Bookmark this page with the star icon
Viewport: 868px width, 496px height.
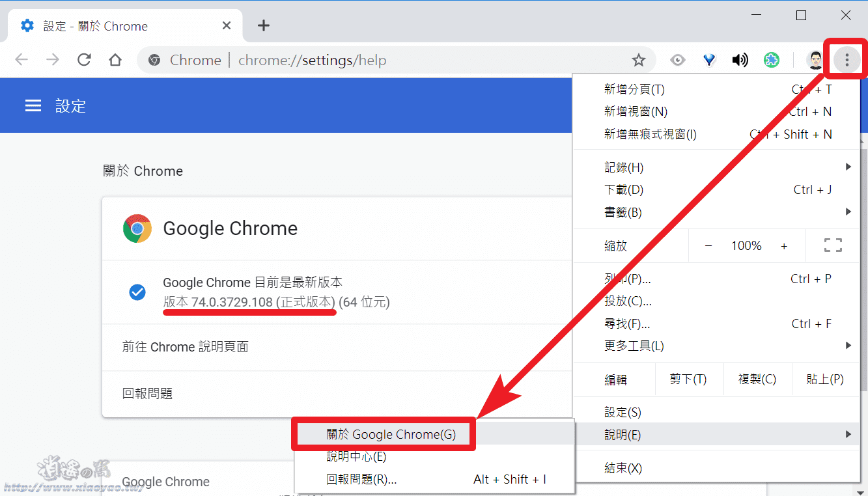pyautogui.click(x=639, y=60)
